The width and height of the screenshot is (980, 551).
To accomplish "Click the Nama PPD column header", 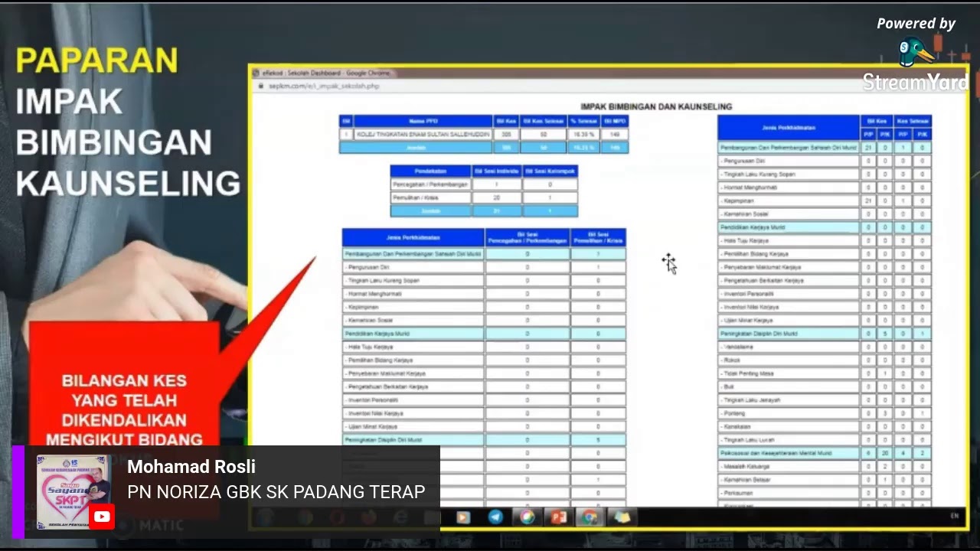I will point(423,121).
